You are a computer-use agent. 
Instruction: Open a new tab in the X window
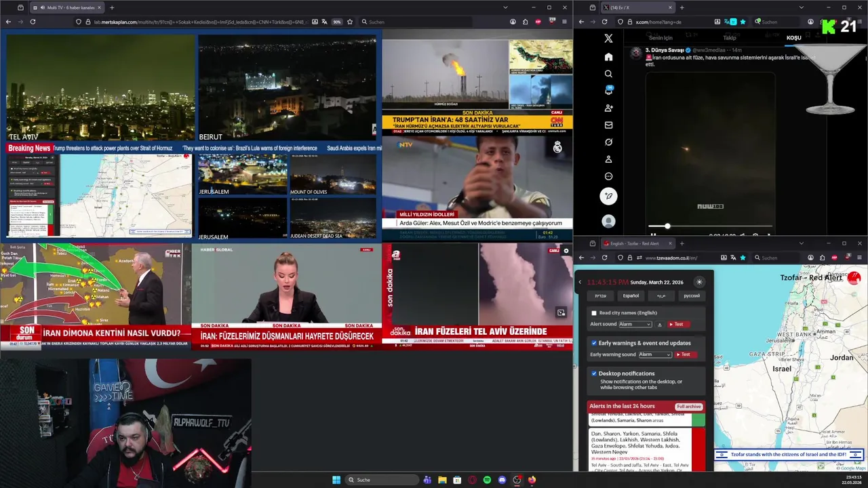(682, 7)
